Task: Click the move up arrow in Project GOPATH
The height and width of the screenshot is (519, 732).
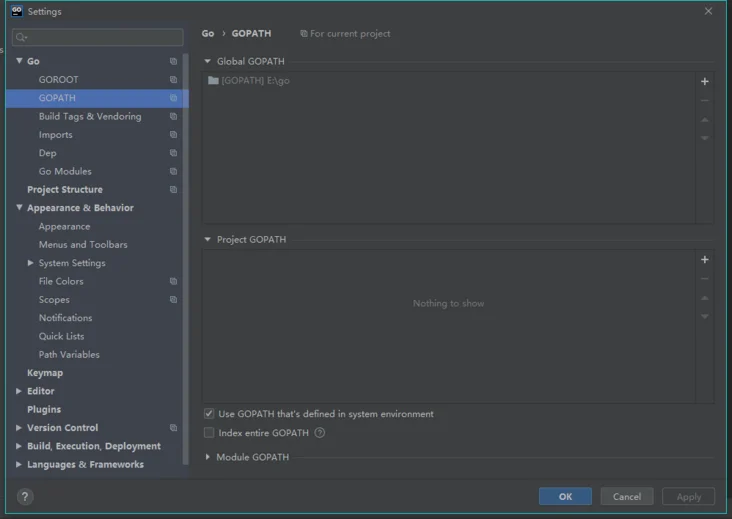Action: (704, 298)
